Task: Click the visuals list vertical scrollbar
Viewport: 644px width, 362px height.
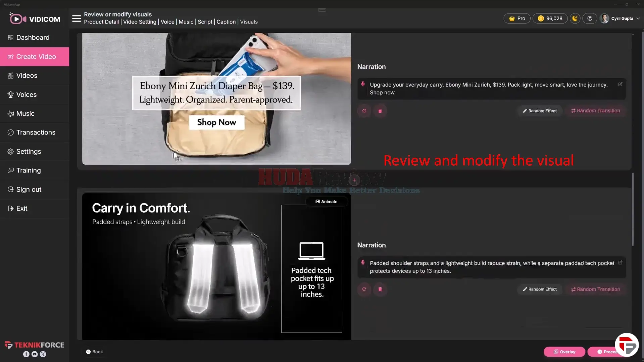Action: (633, 209)
